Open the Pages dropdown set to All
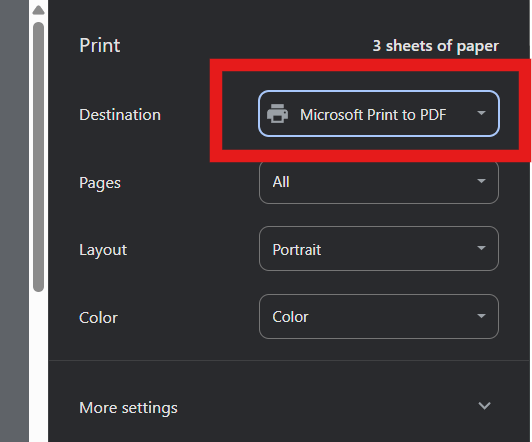 tap(379, 182)
